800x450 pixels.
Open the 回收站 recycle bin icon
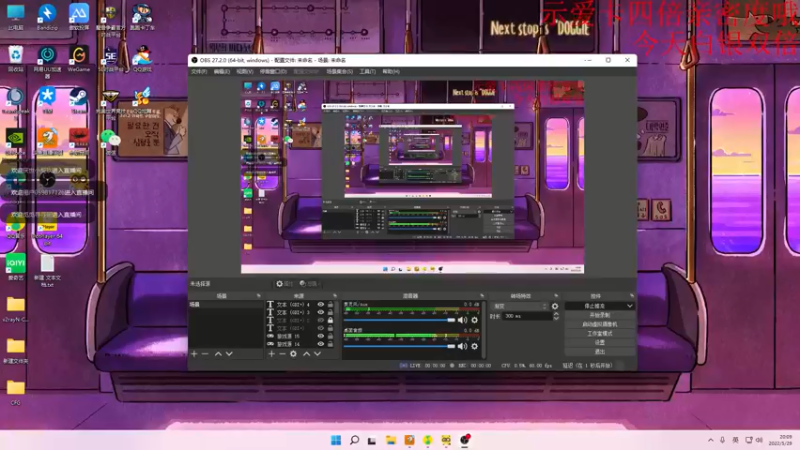15,59
